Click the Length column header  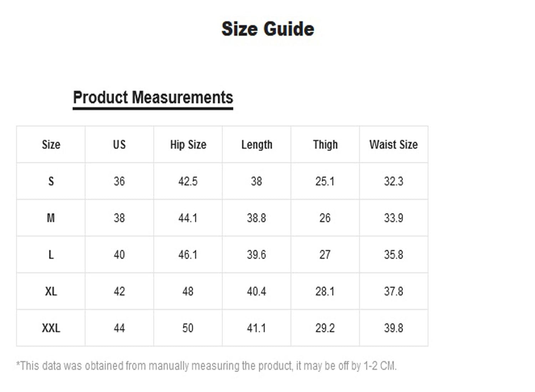click(x=256, y=145)
